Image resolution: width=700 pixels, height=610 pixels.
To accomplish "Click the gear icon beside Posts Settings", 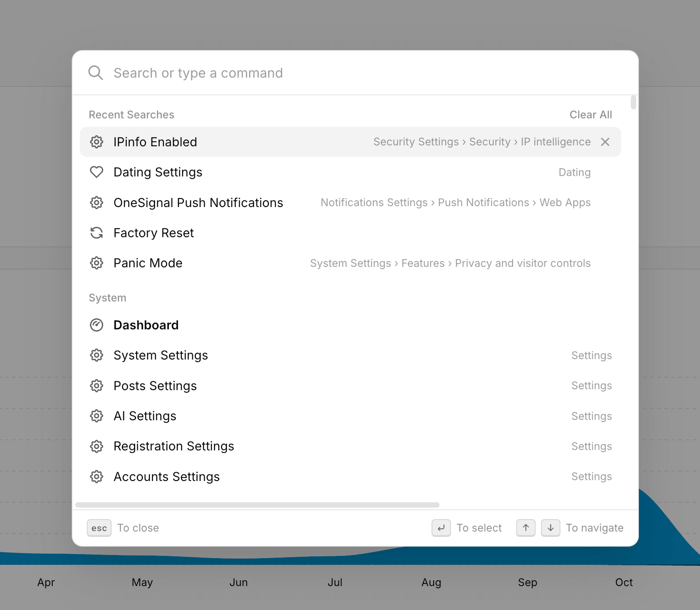I will 97,386.
